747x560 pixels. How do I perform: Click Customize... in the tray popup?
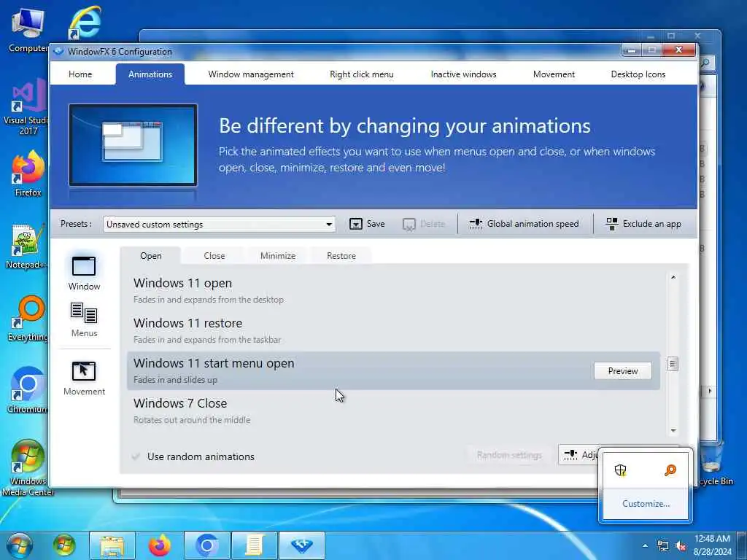646,504
